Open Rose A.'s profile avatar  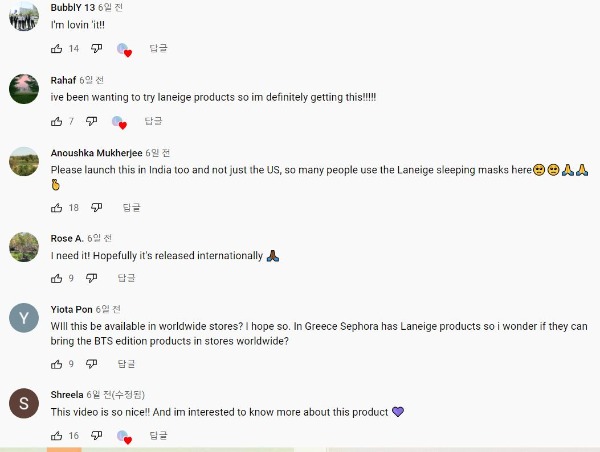pyautogui.click(x=24, y=246)
